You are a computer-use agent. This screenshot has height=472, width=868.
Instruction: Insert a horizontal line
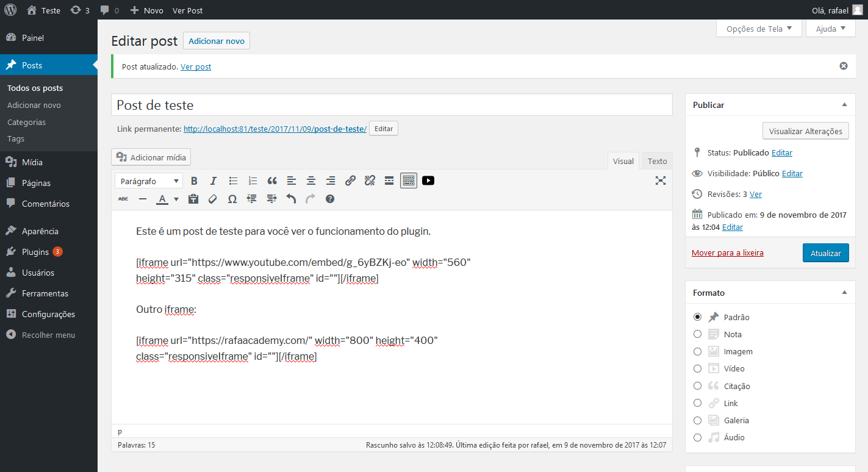tap(143, 199)
